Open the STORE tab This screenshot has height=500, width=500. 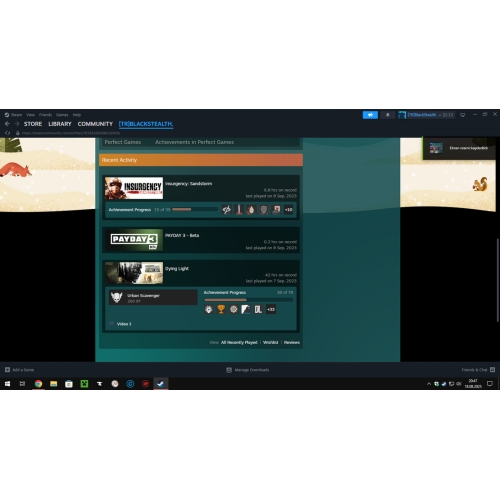pos(33,124)
